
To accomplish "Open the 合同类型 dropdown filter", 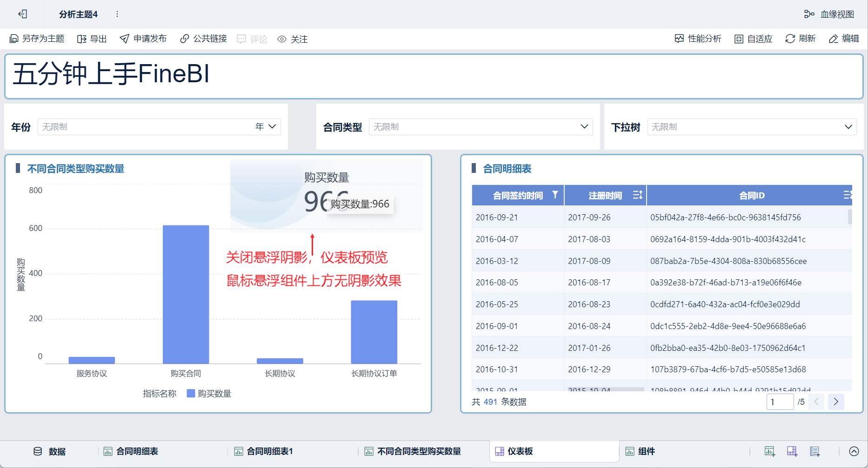I will [x=584, y=127].
